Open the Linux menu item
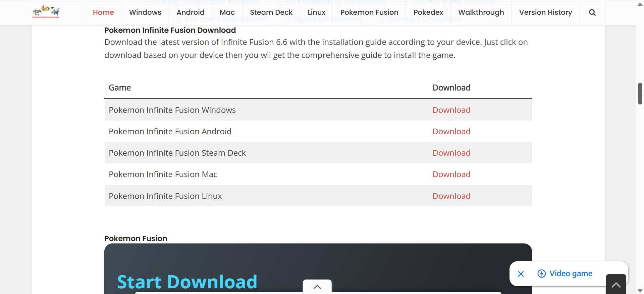 tap(317, 12)
